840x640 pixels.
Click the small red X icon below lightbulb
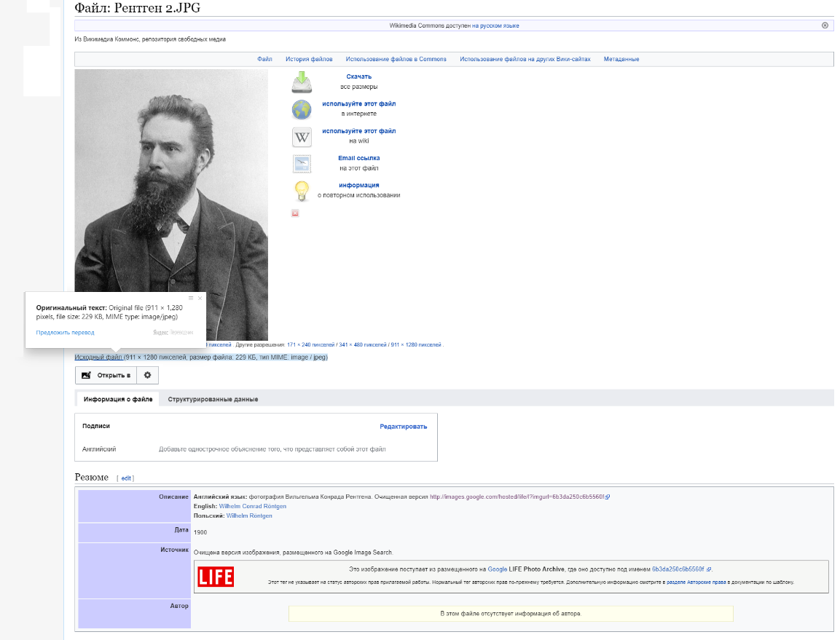(295, 213)
